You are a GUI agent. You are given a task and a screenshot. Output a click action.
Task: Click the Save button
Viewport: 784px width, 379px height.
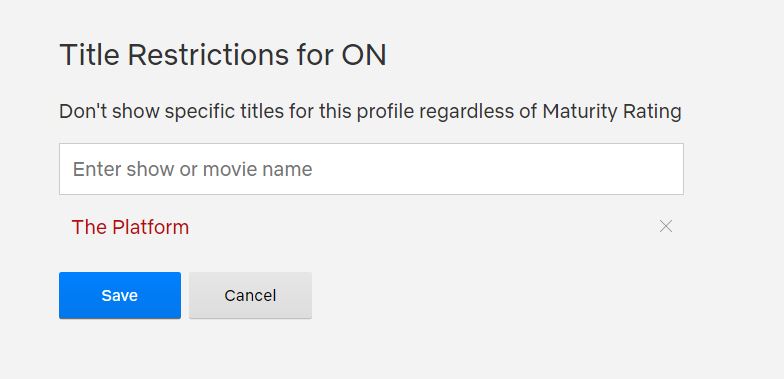pyautogui.click(x=120, y=296)
